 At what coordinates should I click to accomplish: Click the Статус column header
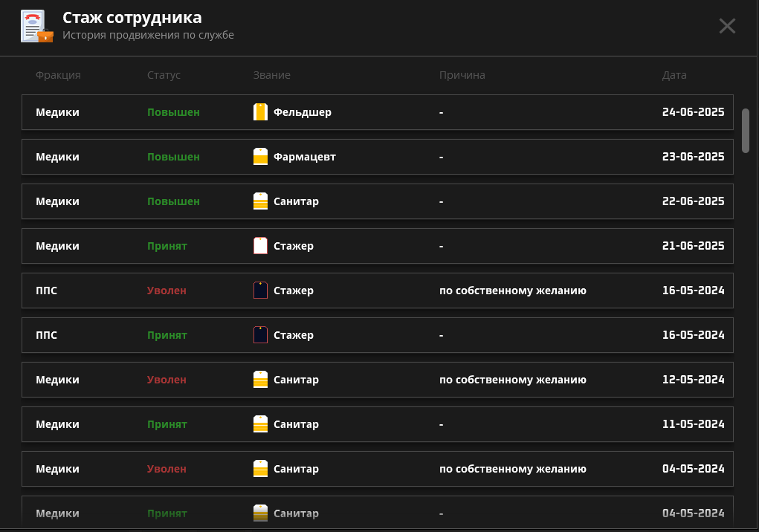point(164,75)
